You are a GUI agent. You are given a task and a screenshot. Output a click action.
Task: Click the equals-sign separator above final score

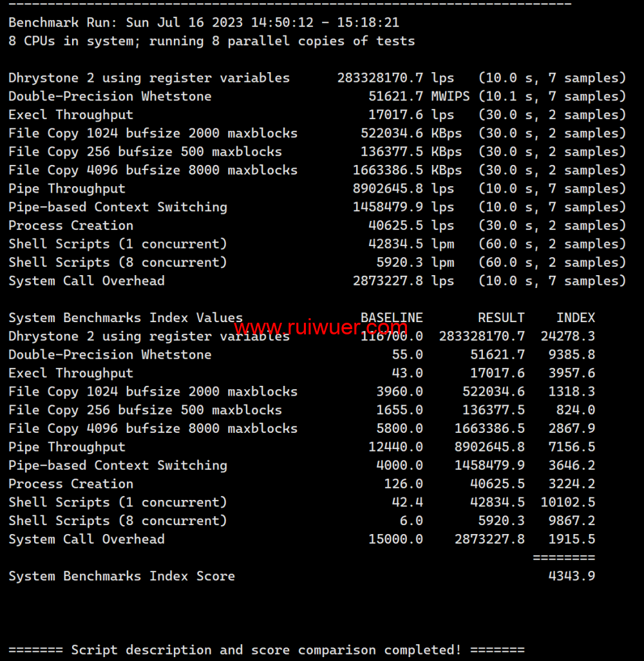[x=563, y=557]
